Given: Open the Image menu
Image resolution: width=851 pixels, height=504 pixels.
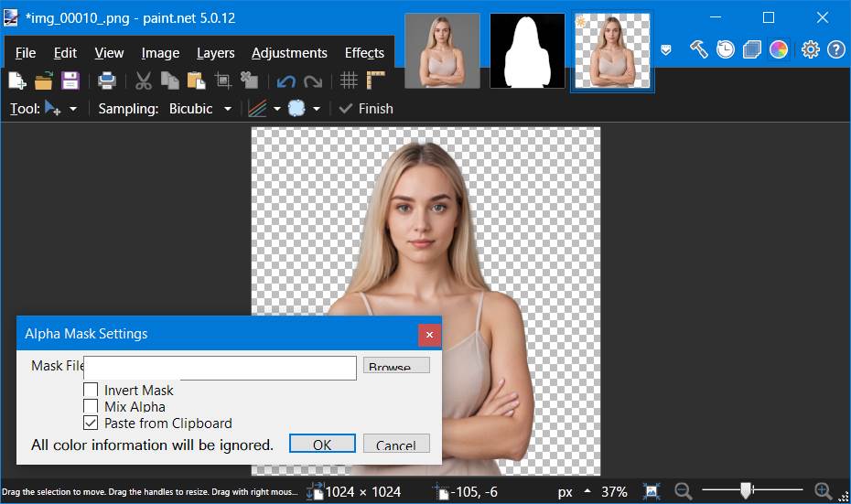Looking at the screenshot, I should [x=160, y=53].
